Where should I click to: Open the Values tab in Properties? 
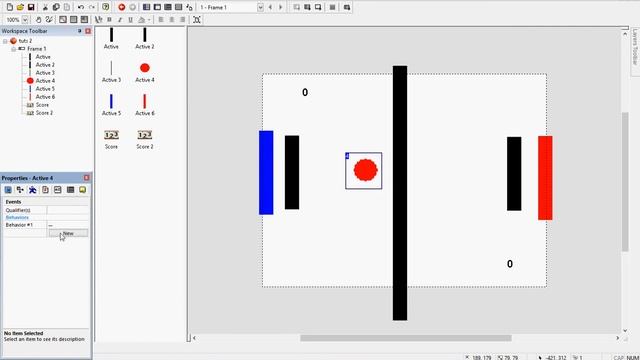click(58, 190)
